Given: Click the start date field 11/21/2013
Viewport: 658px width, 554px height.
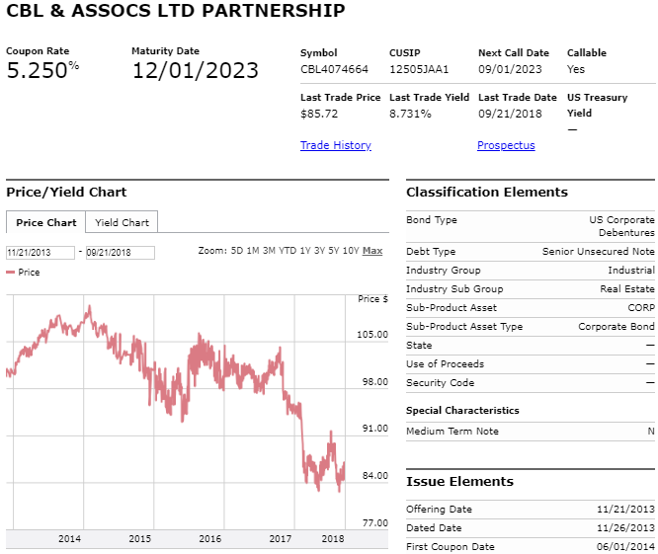Looking at the screenshot, I should click(40, 253).
